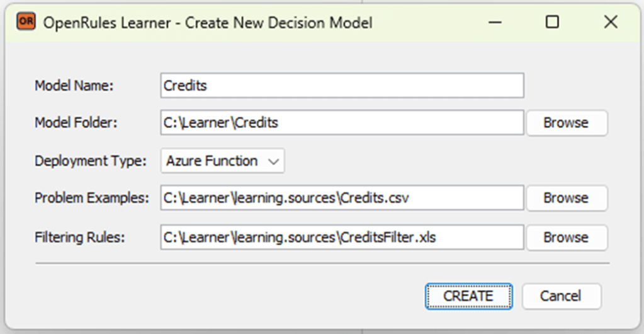The height and width of the screenshot is (334, 644).
Task: Minimize the Create New Decision Model window
Action: pyautogui.click(x=495, y=23)
